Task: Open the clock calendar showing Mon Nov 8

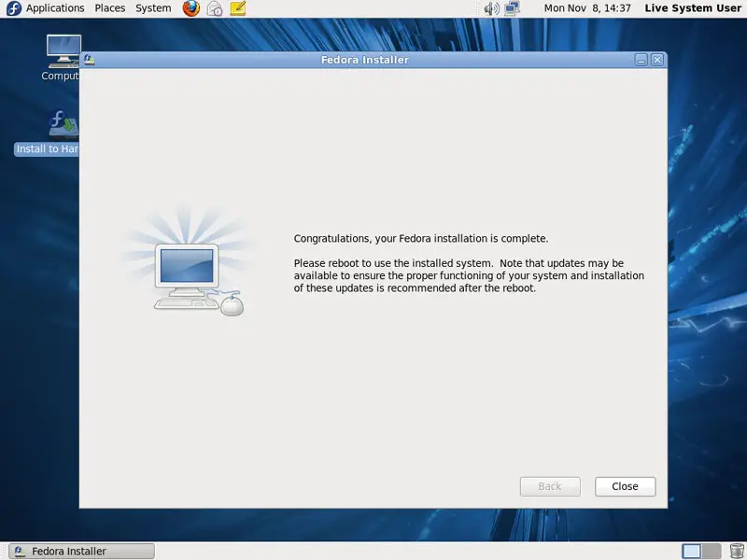Action: point(587,8)
